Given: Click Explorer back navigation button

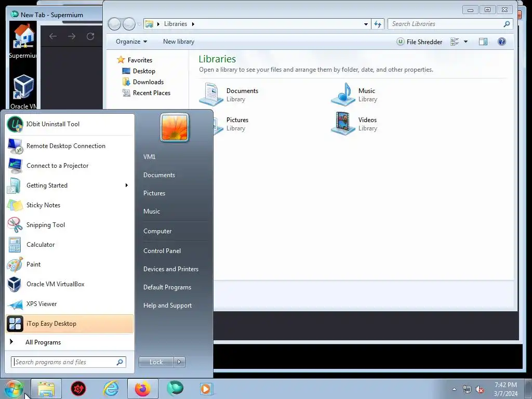Looking at the screenshot, I should click(x=115, y=24).
